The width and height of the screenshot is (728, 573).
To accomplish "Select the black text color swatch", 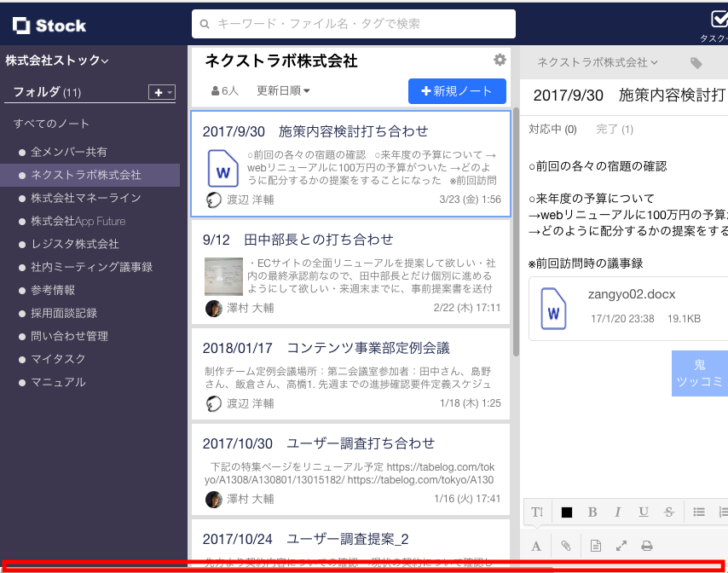I will pyautogui.click(x=566, y=512).
